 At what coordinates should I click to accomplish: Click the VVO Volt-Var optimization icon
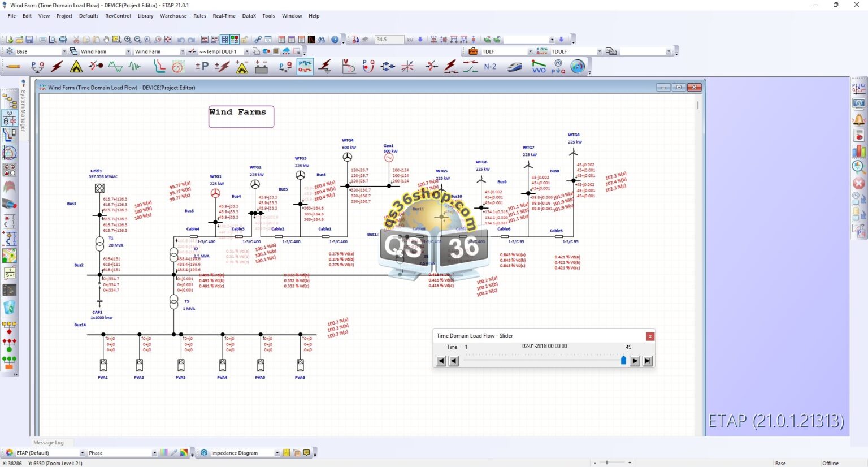click(539, 67)
